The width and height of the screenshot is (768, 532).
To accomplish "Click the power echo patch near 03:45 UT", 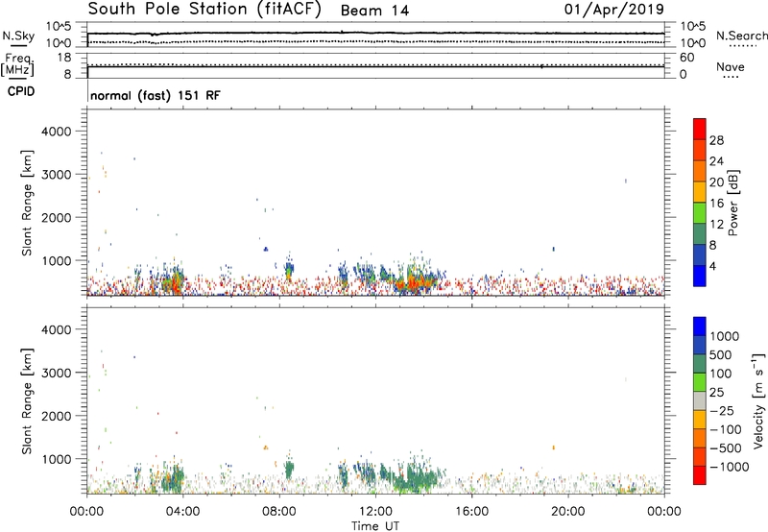I will coord(173,281).
